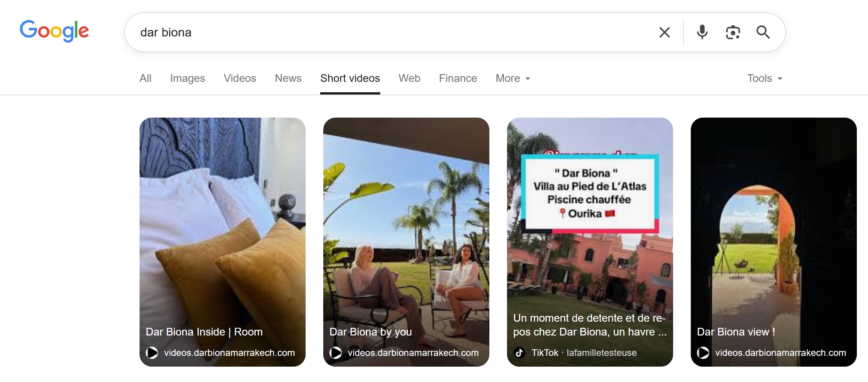Click the play icon on 'Dar Biona view !'

tap(703, 352)
